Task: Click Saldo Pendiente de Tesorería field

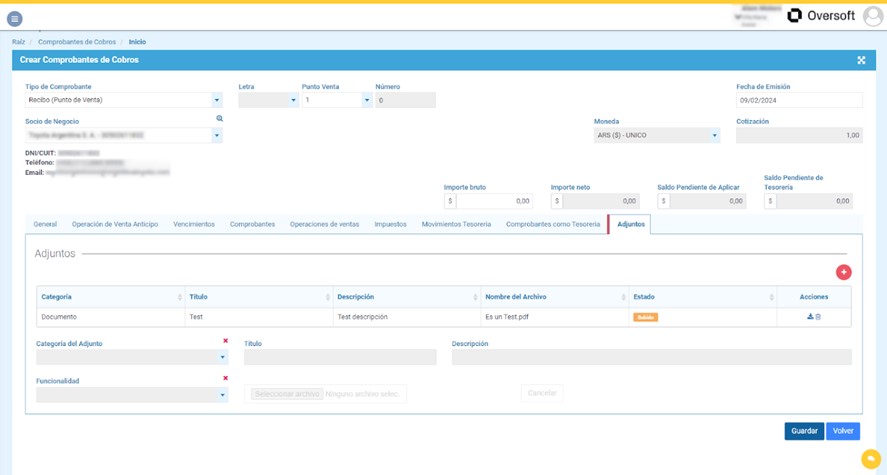Action: pyautogui.click(x=814, y=201)
